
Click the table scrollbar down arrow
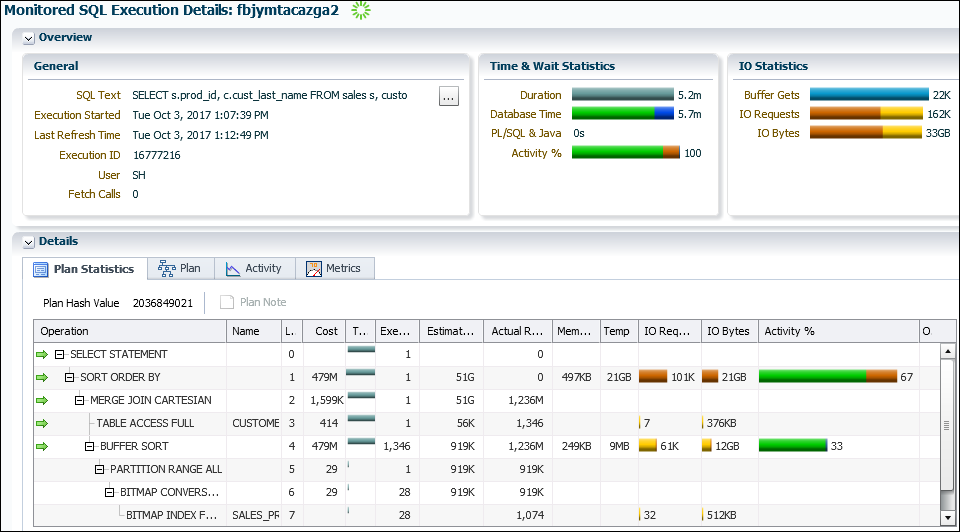coord(948,517)
